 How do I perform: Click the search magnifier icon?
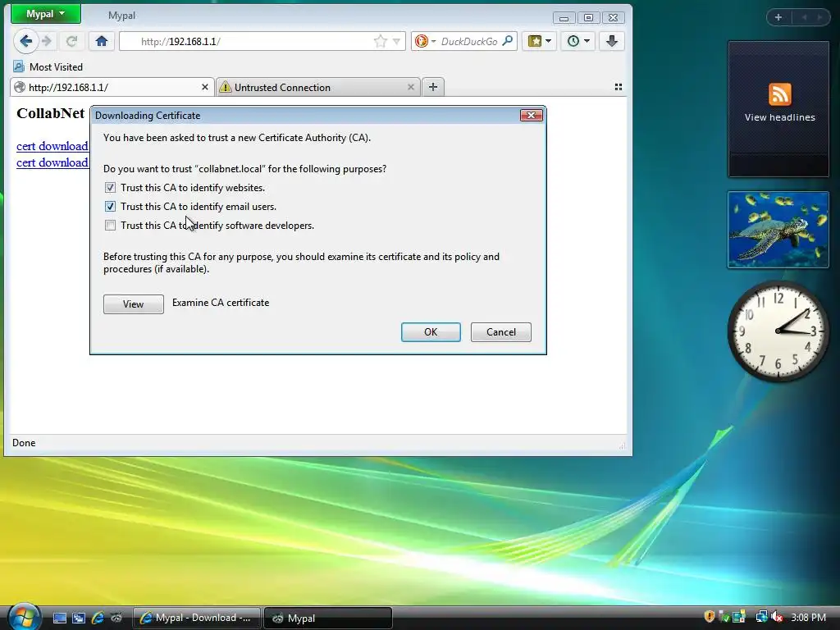coord(507,41)
